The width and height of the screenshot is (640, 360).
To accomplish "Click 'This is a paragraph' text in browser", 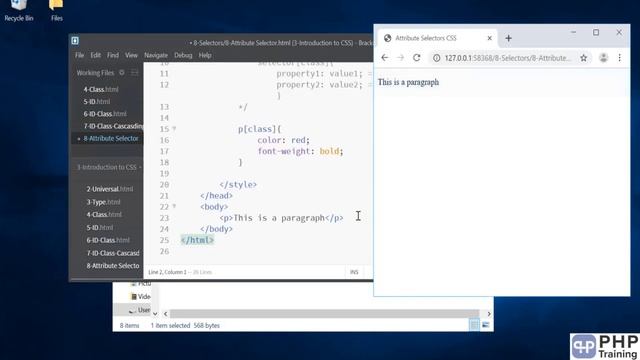I will pos(408,82).
